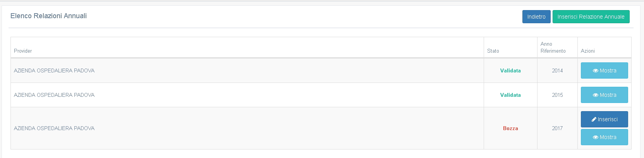
Task: Click the Anno Riferimento column header
Action: pyautogui.click(x=553, y=48)
